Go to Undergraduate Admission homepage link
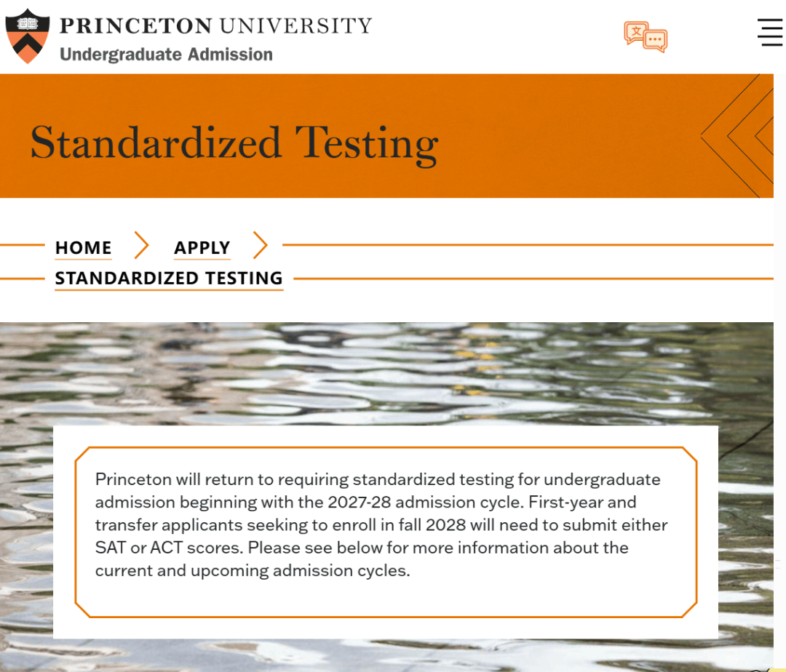 coord(166,55)
